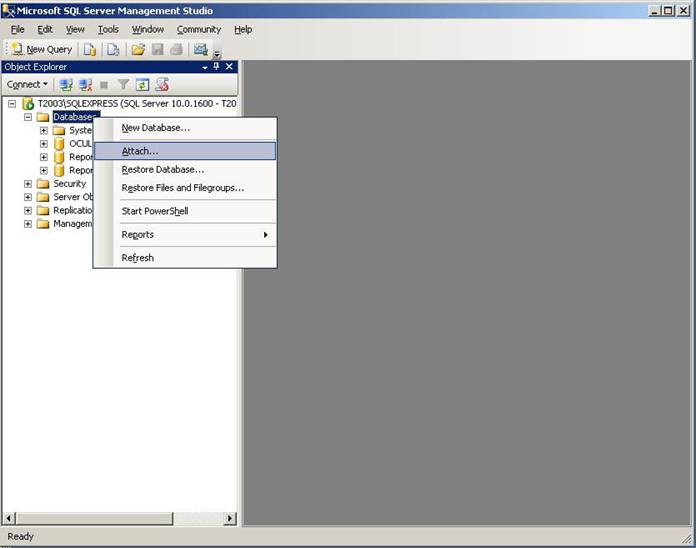Click the New Query toolbar button
This screenshot has width=696, height=548.
coord(42,49)
